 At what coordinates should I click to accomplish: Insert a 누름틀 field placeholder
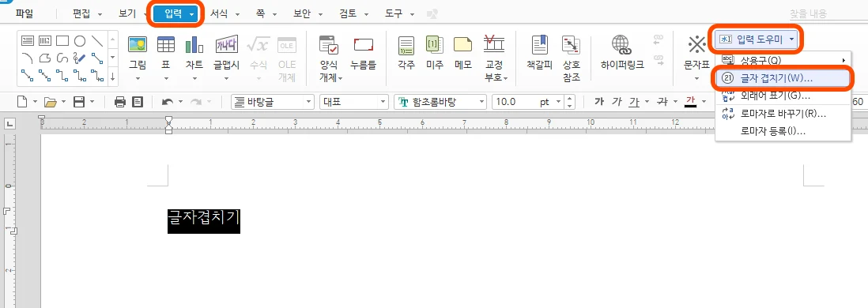point(363,45)
